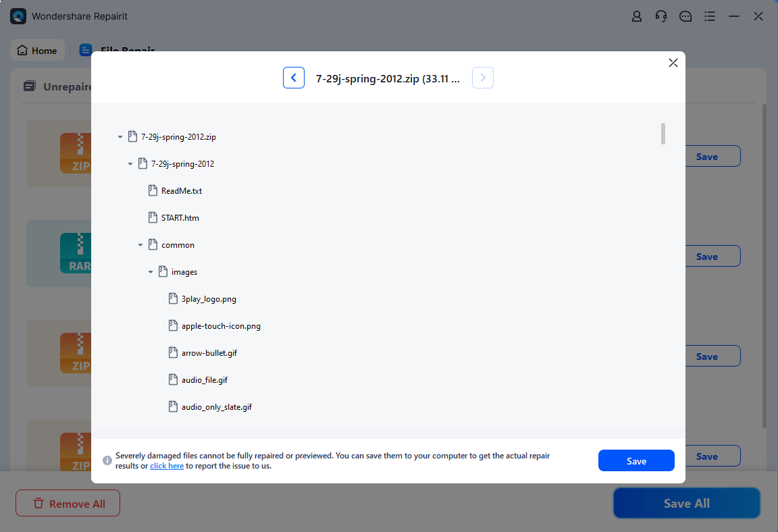The height and width of the screenshot is (532, 778).
Task: Open the feedback chat bubble icon
Action: coord(685,16)
